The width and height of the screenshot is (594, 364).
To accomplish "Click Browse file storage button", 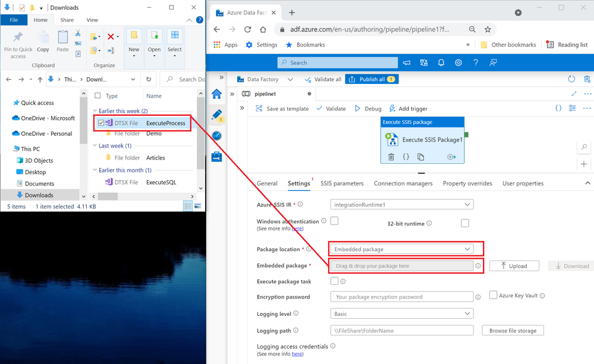I will point(513,331).
